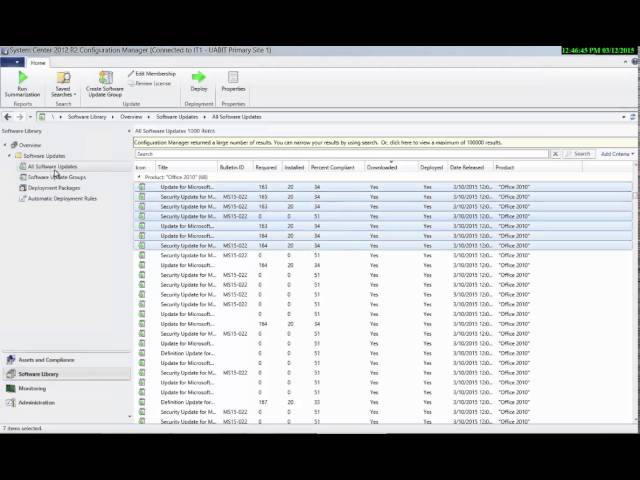Sort by Installed column header
The height and width of the screenshot is (480, 640).
point(295,167)
